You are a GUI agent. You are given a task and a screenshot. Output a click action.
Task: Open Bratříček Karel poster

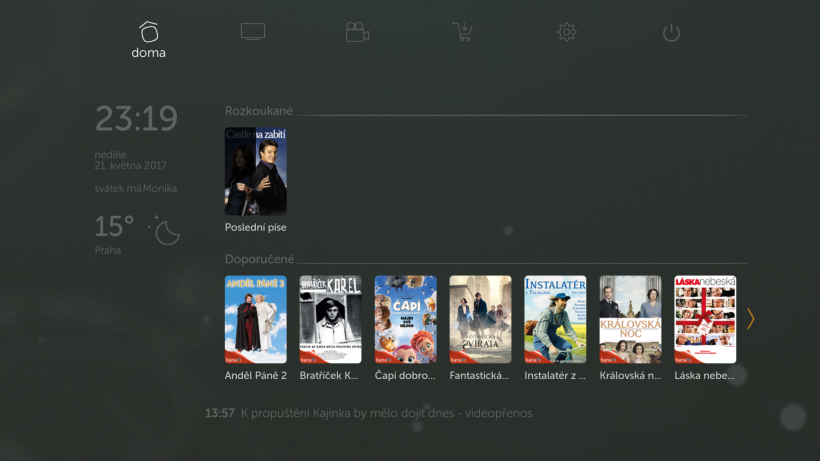[x=331, y=319]
